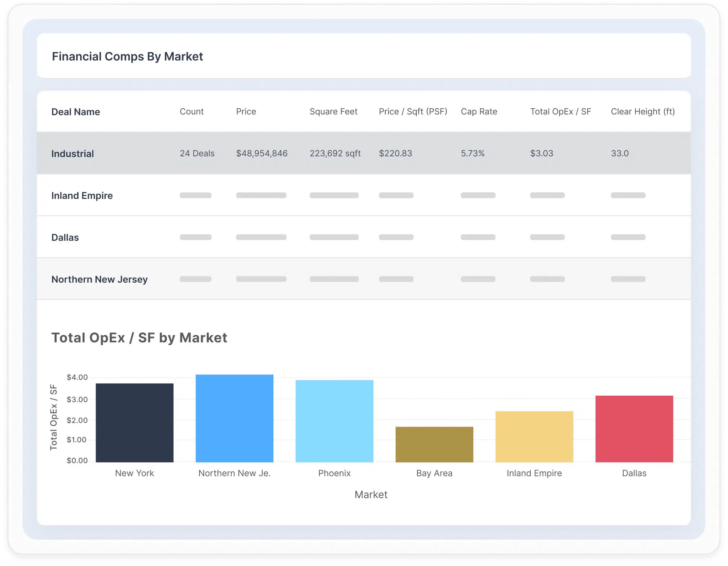Collapse the Industrial deals group
The image size is (728, 566).
pyautogui.click(x=73, y=153)
